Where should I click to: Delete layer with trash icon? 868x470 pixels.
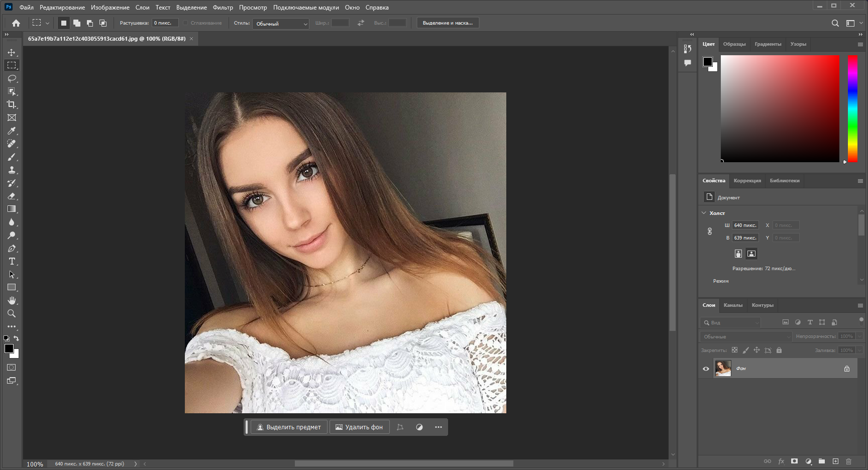[848, 461]
